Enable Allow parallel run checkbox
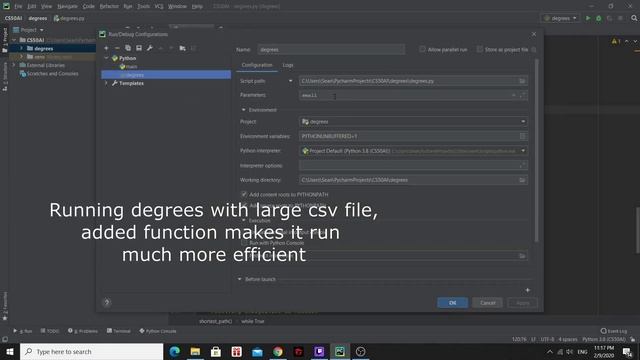The height and width of the screenshot is (360, 640). (x=422, y=49)
